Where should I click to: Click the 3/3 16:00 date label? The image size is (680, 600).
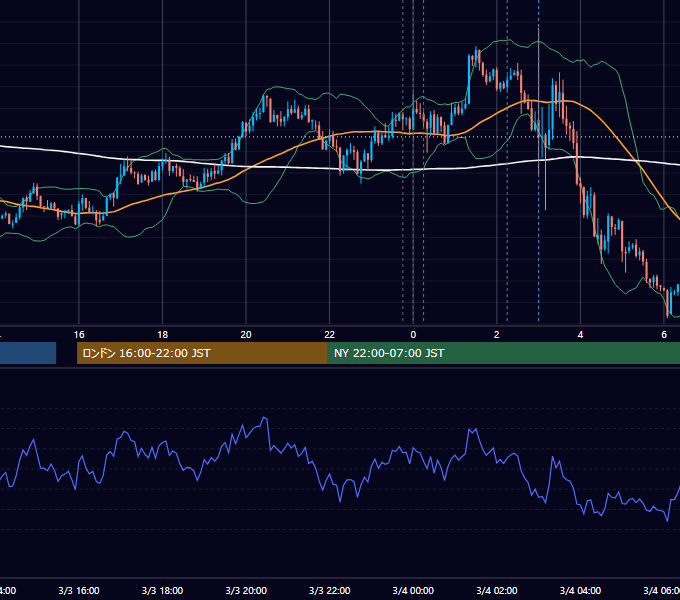click(x=79, y=590)
